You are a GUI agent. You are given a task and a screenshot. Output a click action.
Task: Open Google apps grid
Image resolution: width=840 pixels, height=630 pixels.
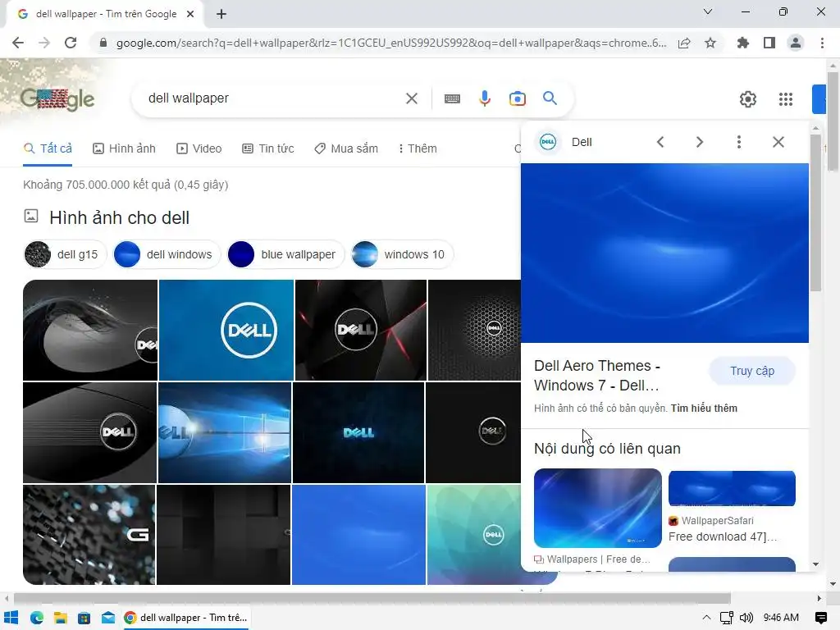pos(785,99)
